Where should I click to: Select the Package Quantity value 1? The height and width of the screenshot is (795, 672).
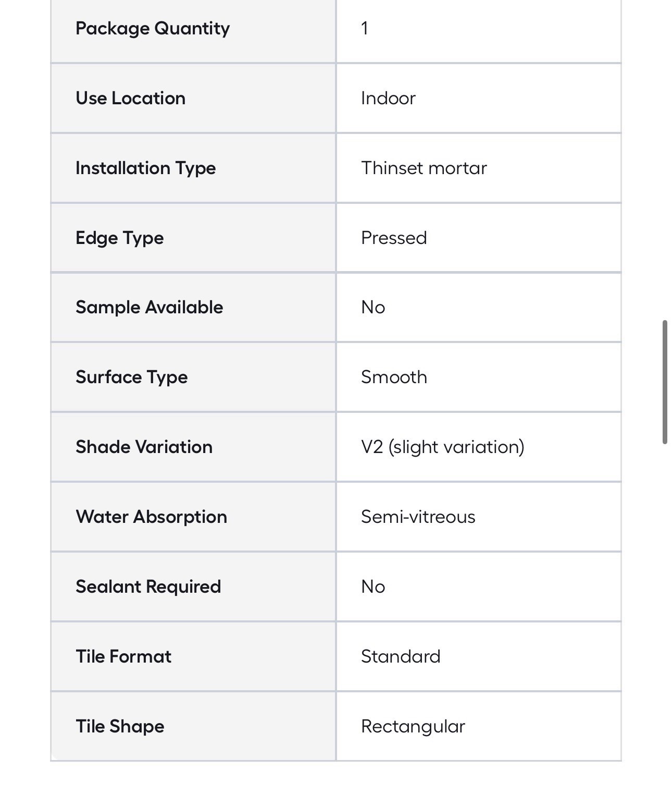tap(365, 28)
